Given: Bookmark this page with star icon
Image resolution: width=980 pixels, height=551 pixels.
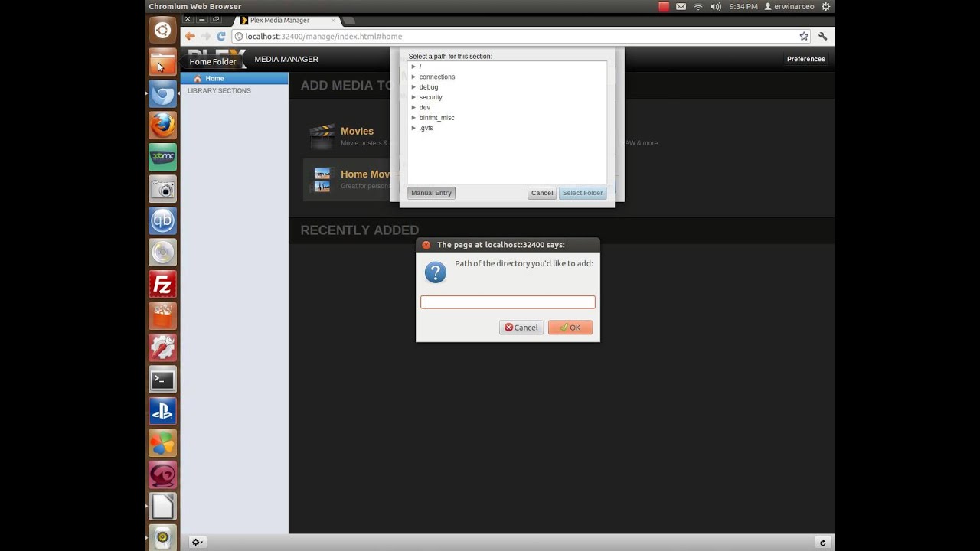Looking at the screenshot, I should 804,36.
